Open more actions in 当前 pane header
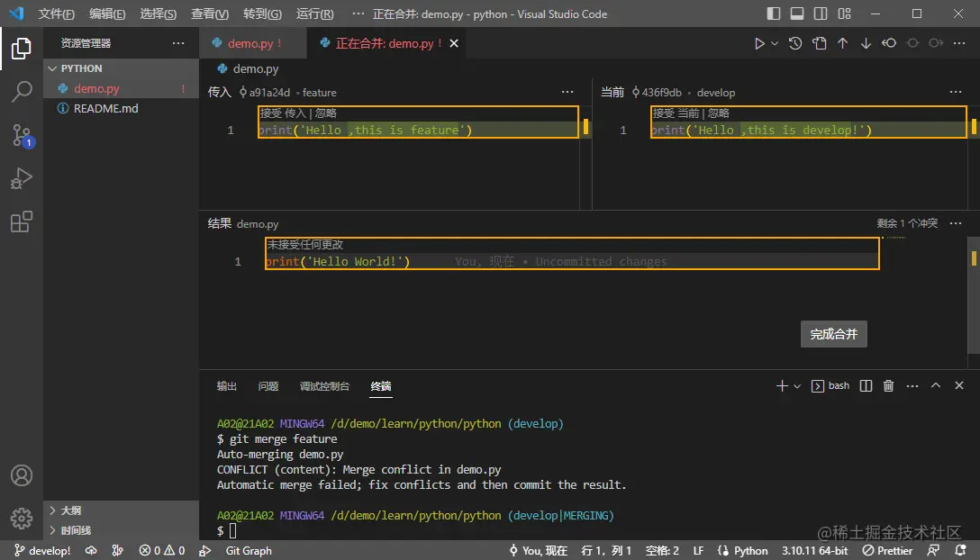980x560 pixels. tap(956, 92)
